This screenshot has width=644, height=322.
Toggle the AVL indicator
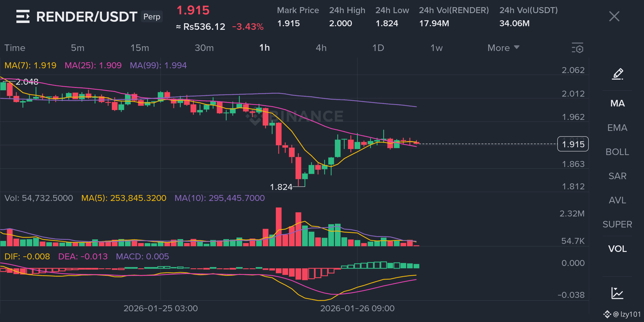617,200
